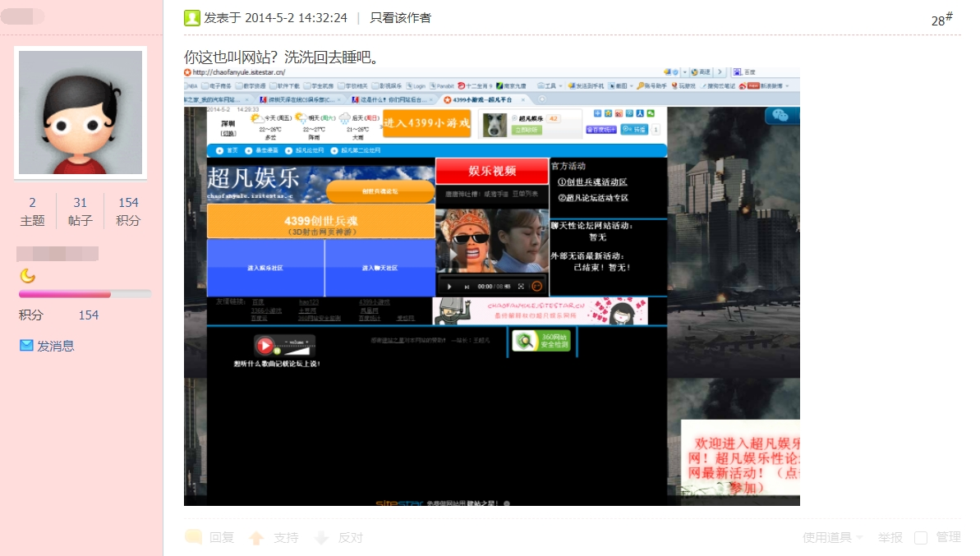Click the 28# floor number link
The height and width of the screenshot is (556, 980).
click(x=941, y=20)
